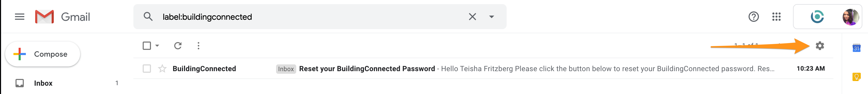Screen dimensions: 868x94
Task: Open the Google apps grid
Action: click(776, 17)
